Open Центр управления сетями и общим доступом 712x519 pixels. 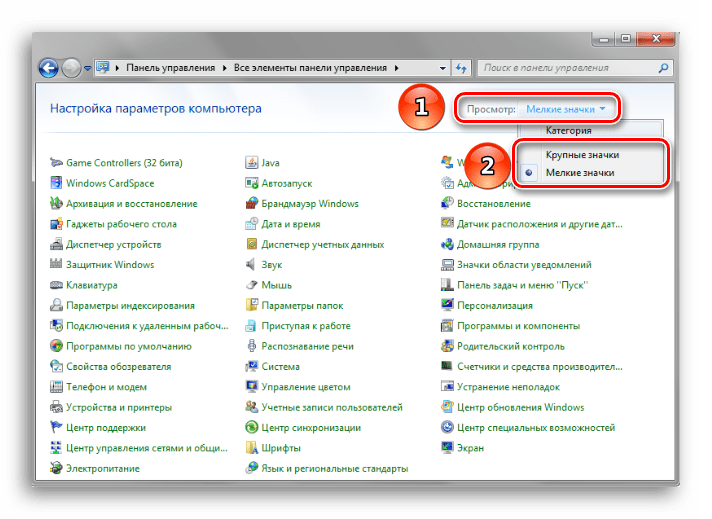[x=147, y=448]
